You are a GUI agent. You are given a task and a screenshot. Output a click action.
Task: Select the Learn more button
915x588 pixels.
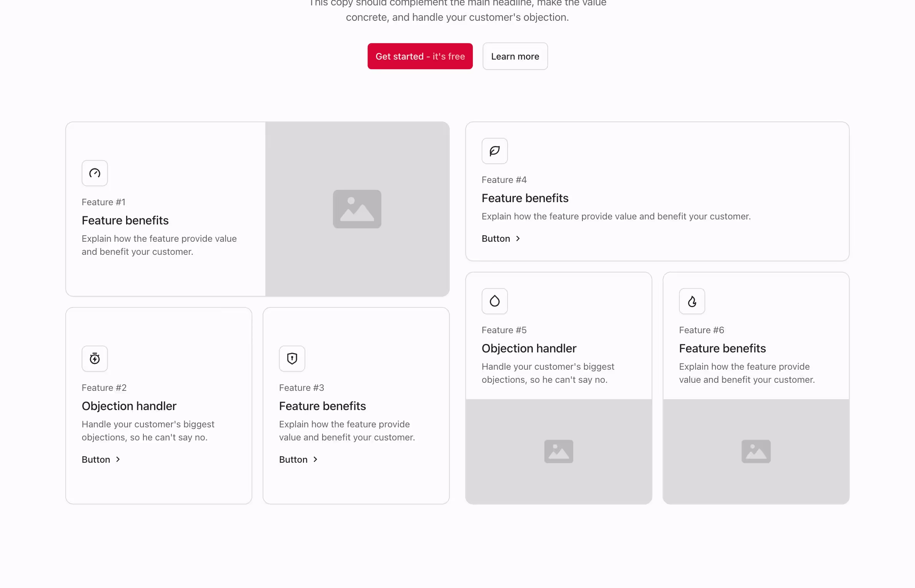click(x=515, y=56)
